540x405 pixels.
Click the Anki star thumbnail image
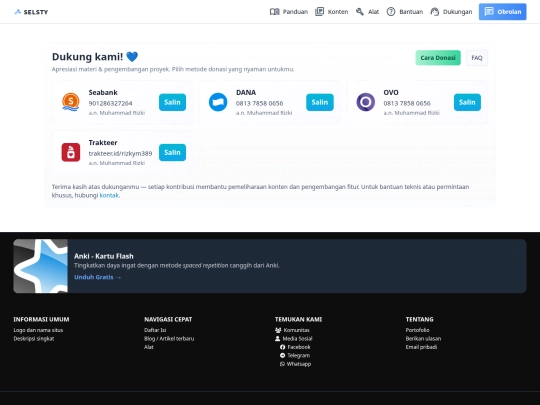click(x=40, y=266)
